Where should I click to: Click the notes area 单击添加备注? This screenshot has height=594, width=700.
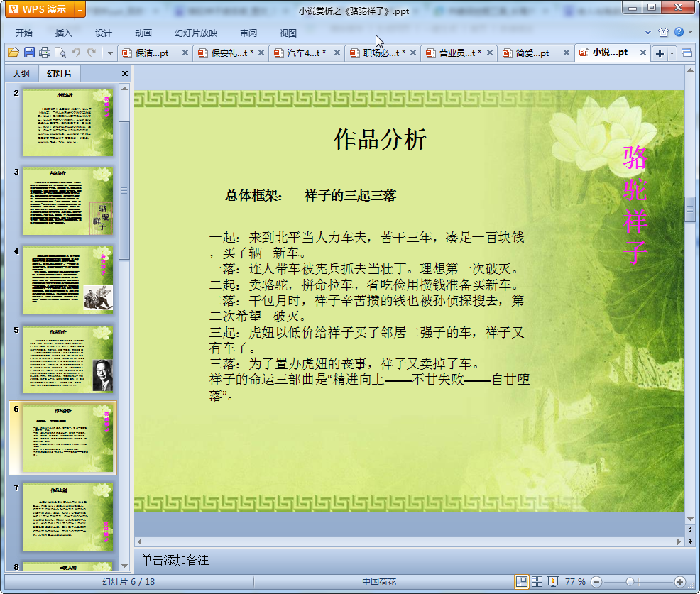point(175,560)
